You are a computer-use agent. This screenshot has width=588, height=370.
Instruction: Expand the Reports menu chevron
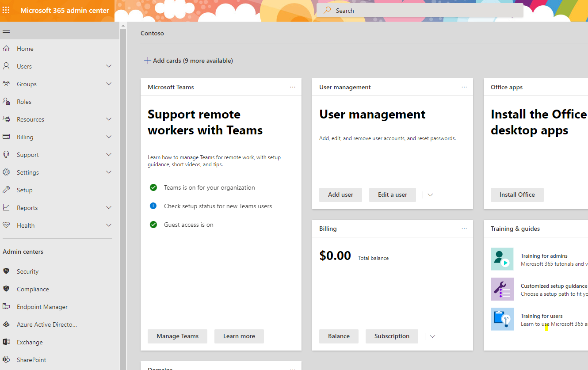coord(109,208)
